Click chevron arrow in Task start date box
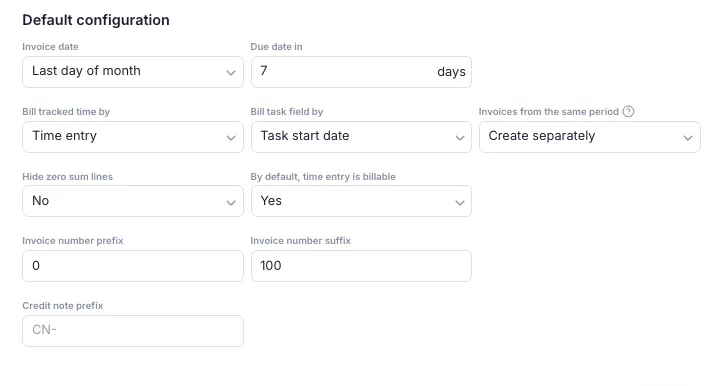Viewport: 723px width, 386px height. coord(460,138)
